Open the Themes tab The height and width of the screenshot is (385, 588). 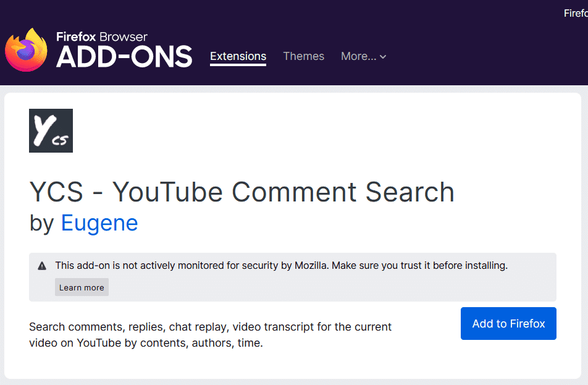pos(303,56)
